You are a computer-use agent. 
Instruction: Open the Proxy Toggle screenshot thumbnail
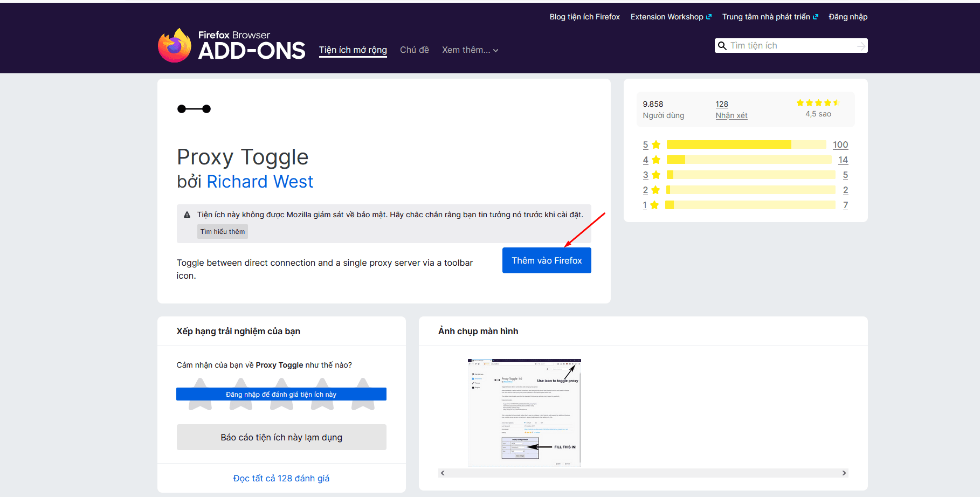(x=524, y=412)
